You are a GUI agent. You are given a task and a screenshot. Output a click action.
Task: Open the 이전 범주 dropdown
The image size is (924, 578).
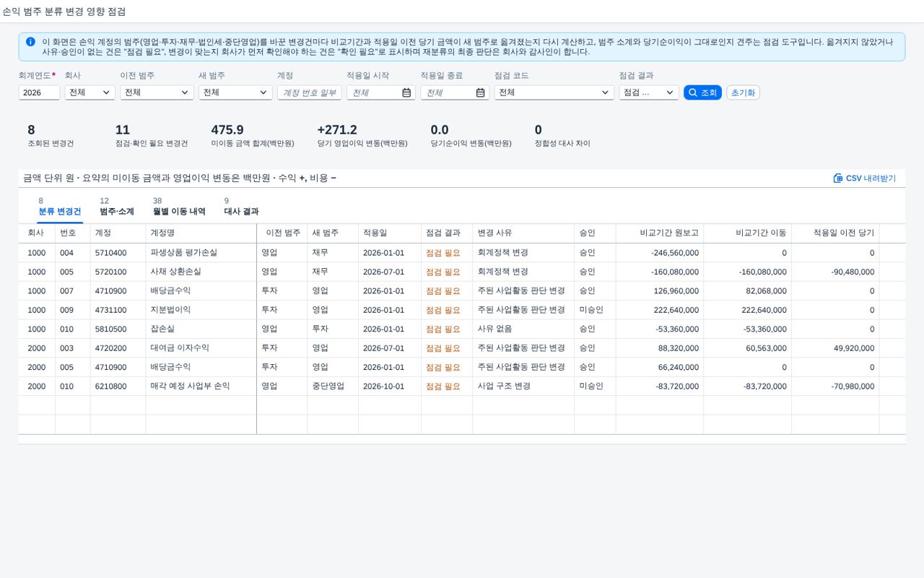[x=157, y=92]
